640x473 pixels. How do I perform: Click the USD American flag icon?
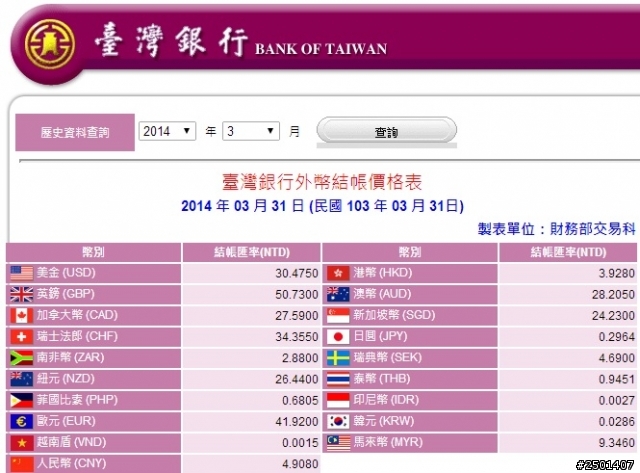point(22,273)
